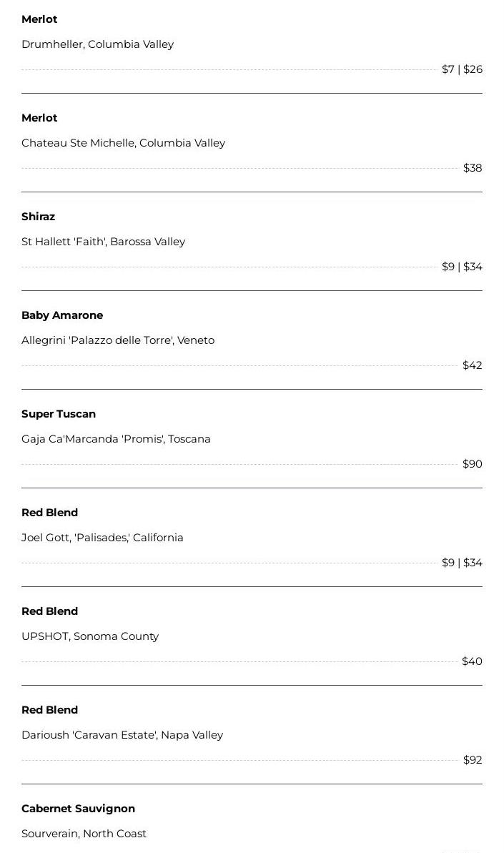Click the Shiraz $9 | $34 price
The height and width of the screenshot is (853, 504).
click(462, 267)
